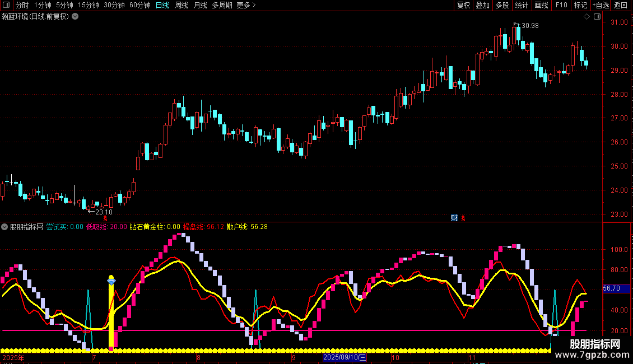Click the 31.00 price axis label
The image size is (633, 364).
point(619,22)
